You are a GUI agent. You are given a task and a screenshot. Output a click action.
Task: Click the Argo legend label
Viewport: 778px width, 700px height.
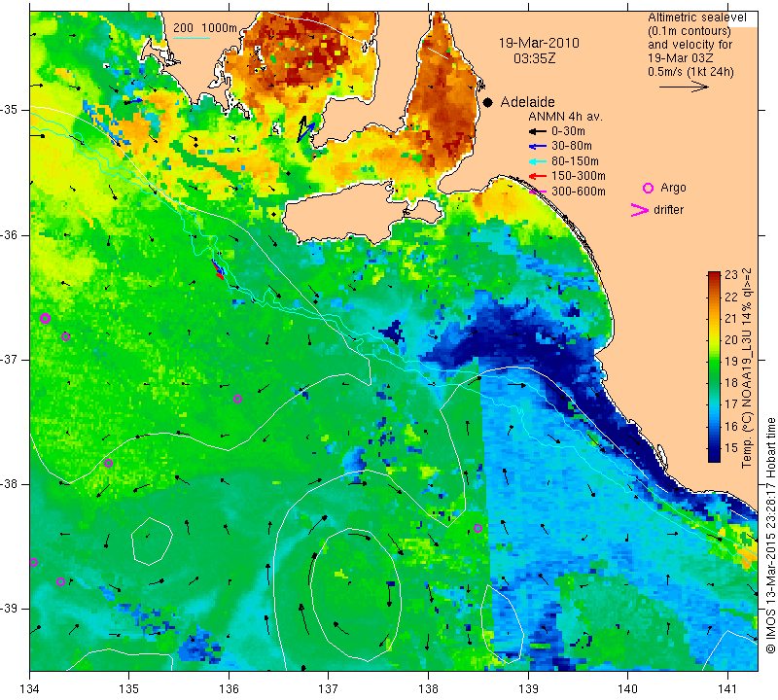coord(673,188)
